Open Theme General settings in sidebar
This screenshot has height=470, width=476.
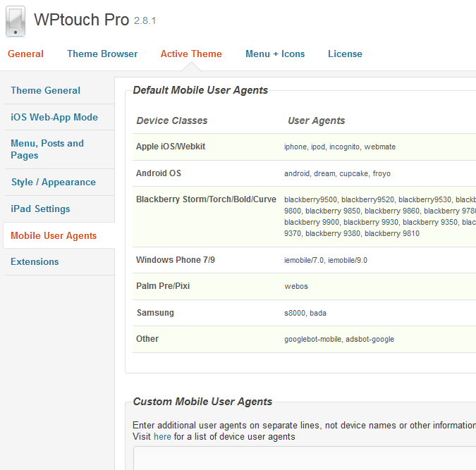coord(46,90)
